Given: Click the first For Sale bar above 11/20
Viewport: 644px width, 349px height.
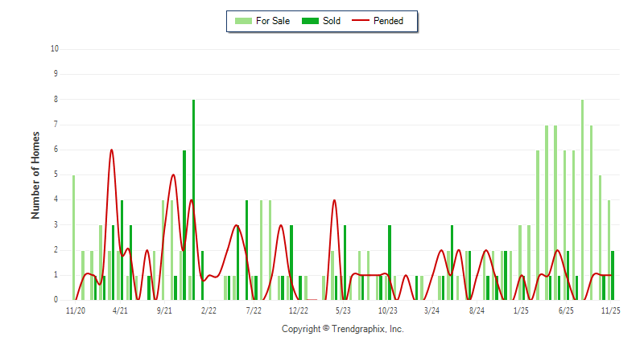Looking at the screenshot, I should [73, 237].
